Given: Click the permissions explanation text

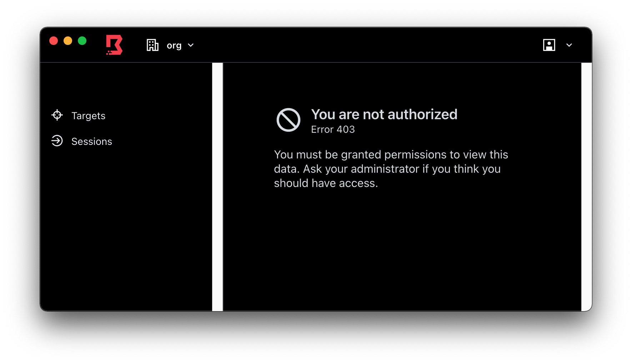Looking at the screenshot, I should pyautogui.click(x=391, y=168).
